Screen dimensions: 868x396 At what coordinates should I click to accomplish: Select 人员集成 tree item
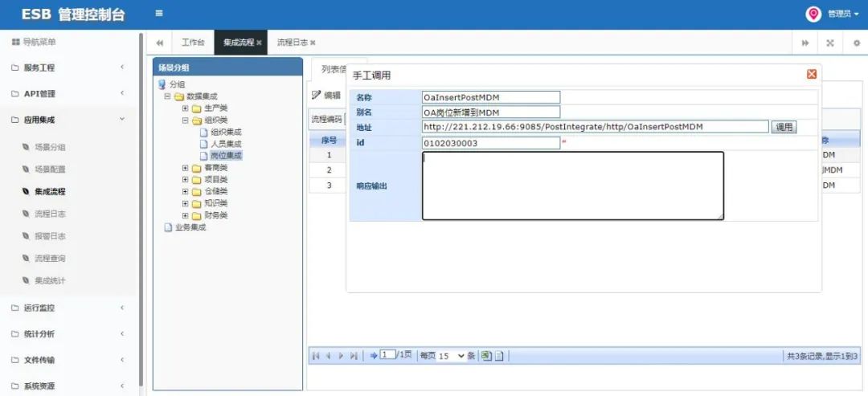click(x=226, y=144)
